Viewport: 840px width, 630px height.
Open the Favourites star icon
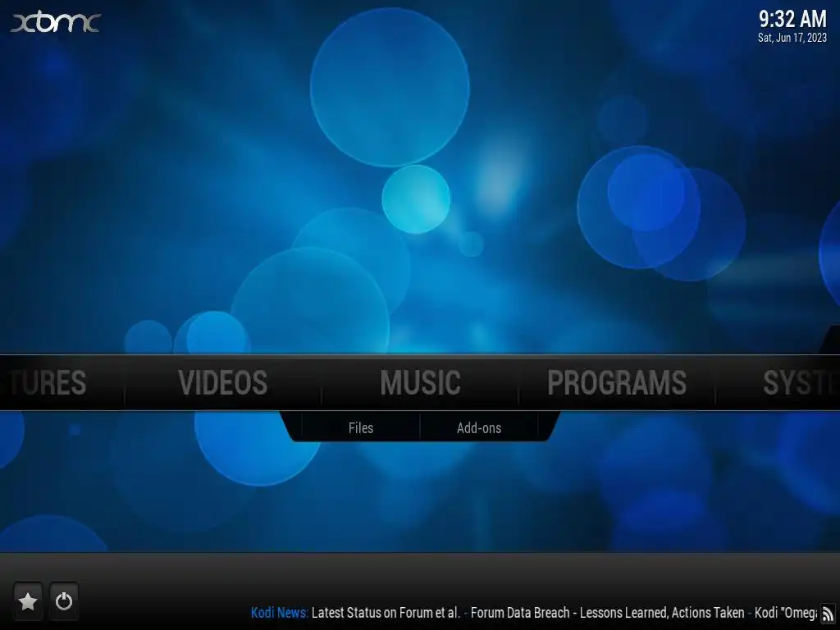(28, 601)
